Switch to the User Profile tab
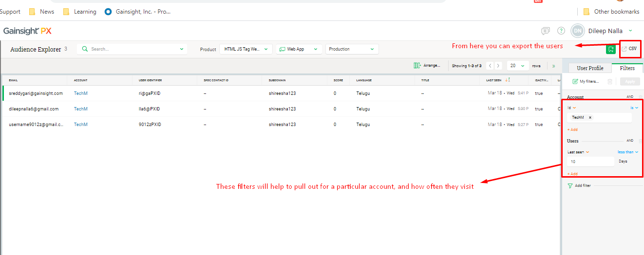Image resolution: width=644 pixels, height=255 pixels. [590, 68]
